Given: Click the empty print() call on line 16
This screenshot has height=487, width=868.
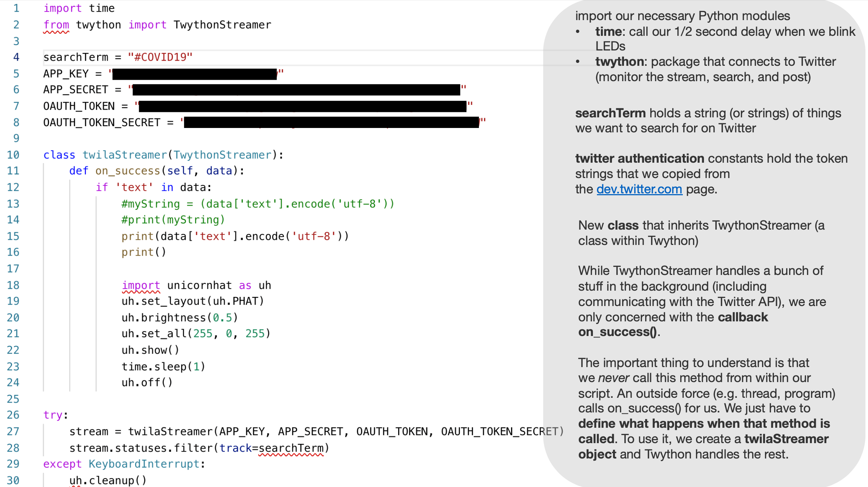Looking at the screenshot, I should (x=144, y=252).
